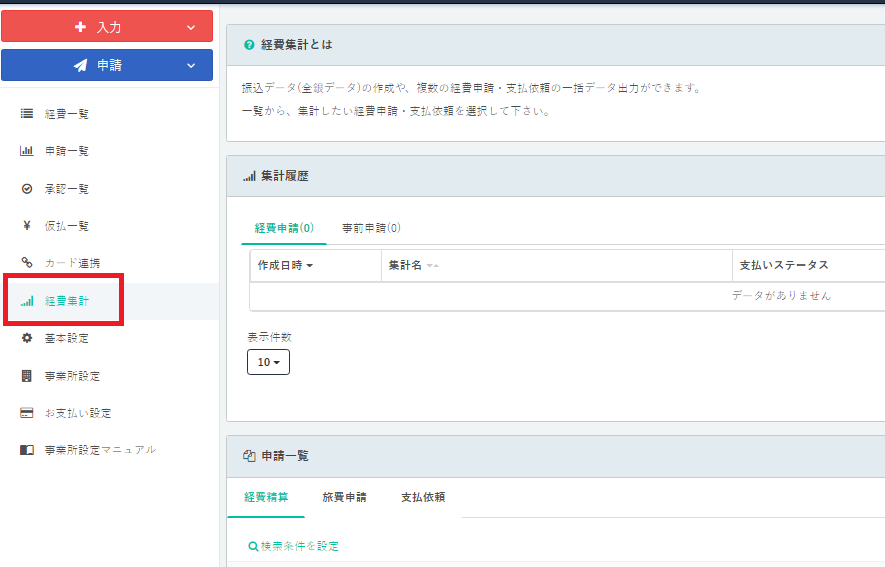Click the building icon beside 事業所設定
This screenshot has height=567, width=885.
pyautogui.click(x=27, y=376)
